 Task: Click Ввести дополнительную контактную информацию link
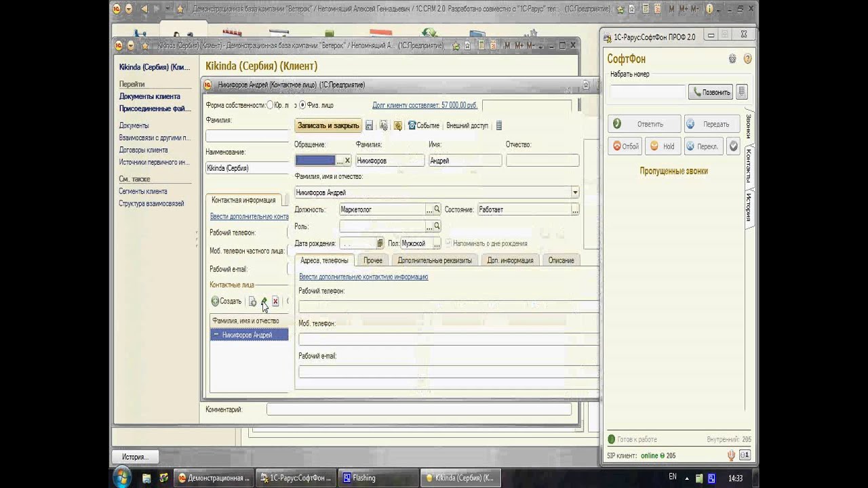coord(363,277)
